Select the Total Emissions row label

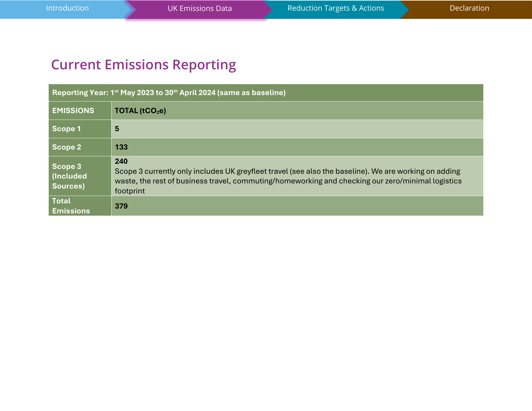point(71,206)
